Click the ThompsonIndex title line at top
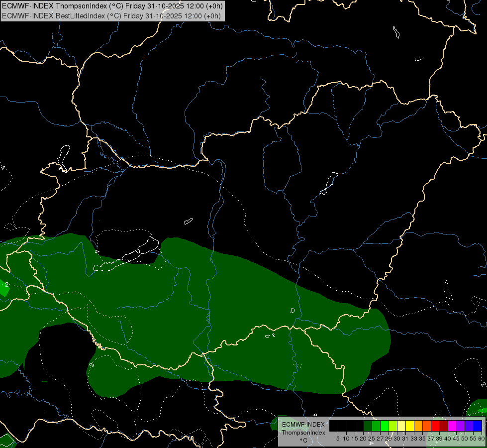Viewport: 487px width, 448px height. coord(112,6)
